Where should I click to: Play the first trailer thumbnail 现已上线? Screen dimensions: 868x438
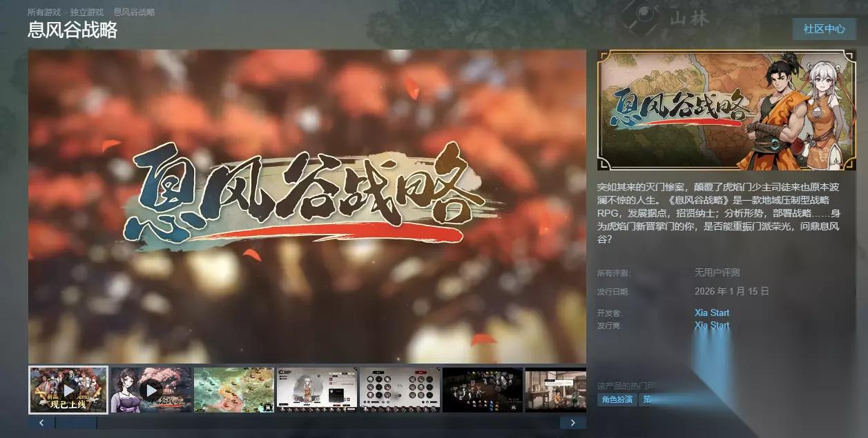pyautogui.click(x=68, y=390)
